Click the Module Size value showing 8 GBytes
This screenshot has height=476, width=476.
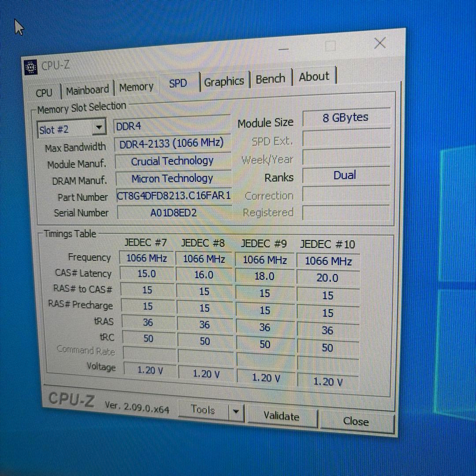346,117
